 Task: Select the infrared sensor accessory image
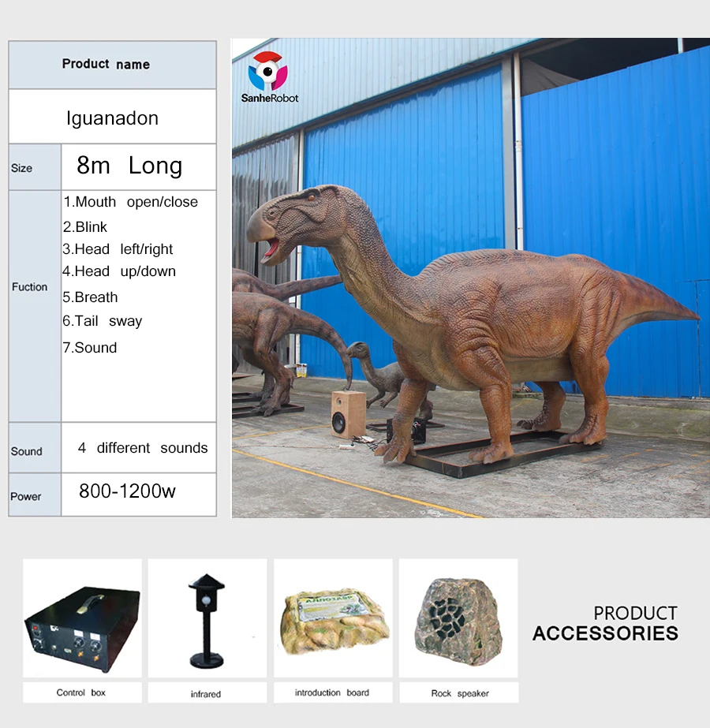tap(206, 618)
